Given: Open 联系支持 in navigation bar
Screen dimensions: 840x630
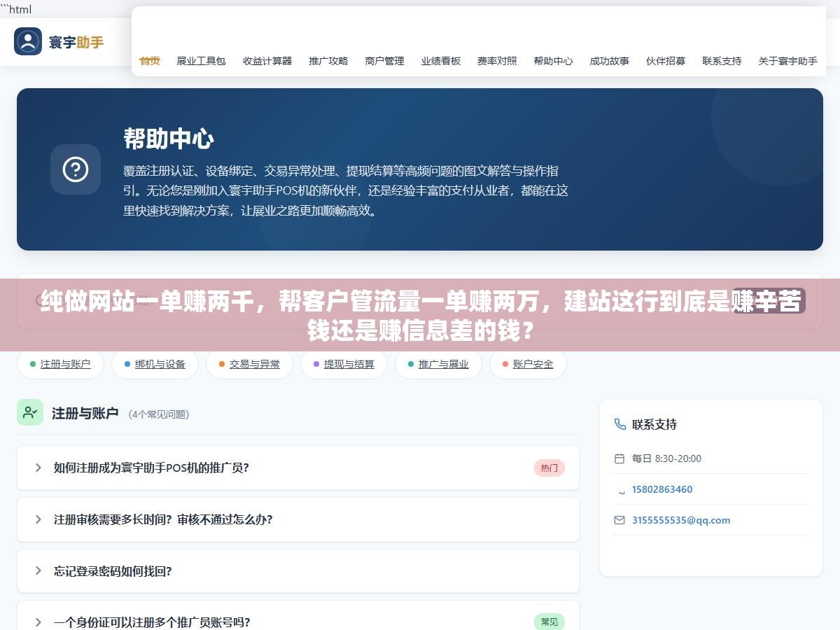Looking at the screenshot, I should (x=722, y=61).
